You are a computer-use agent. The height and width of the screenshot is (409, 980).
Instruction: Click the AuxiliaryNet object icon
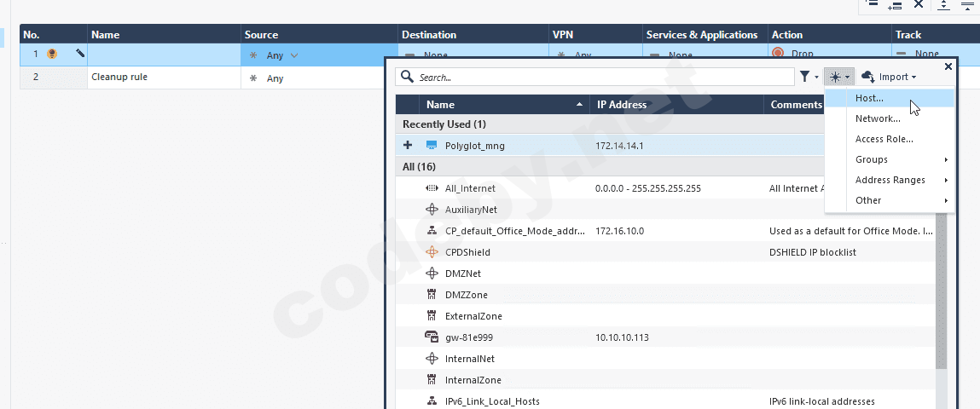click(432, 210)
